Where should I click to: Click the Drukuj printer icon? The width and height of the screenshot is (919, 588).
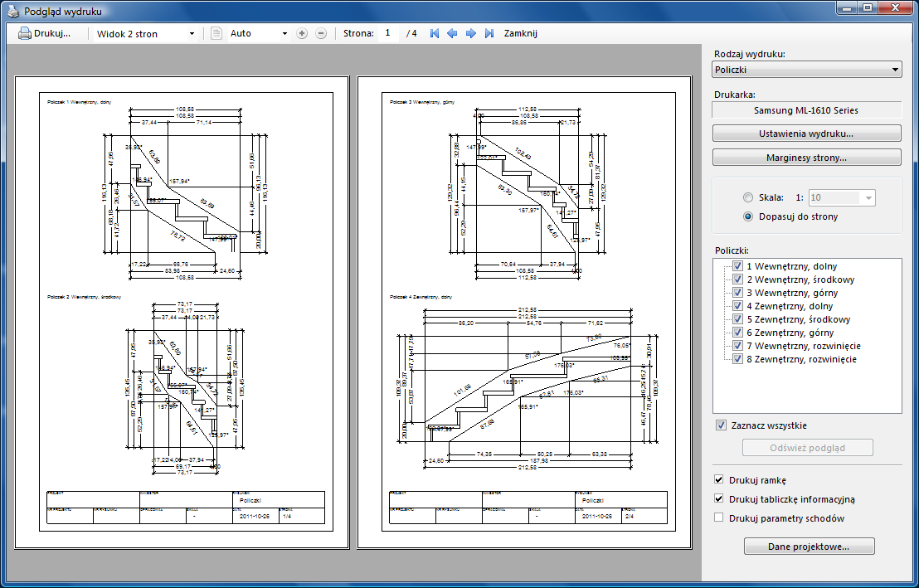tap(25, 34)
